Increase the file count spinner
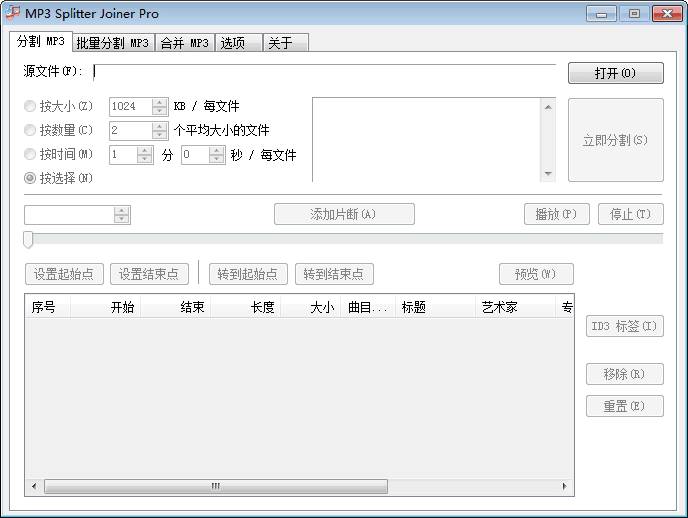688x518 pixels. [159, 127]
